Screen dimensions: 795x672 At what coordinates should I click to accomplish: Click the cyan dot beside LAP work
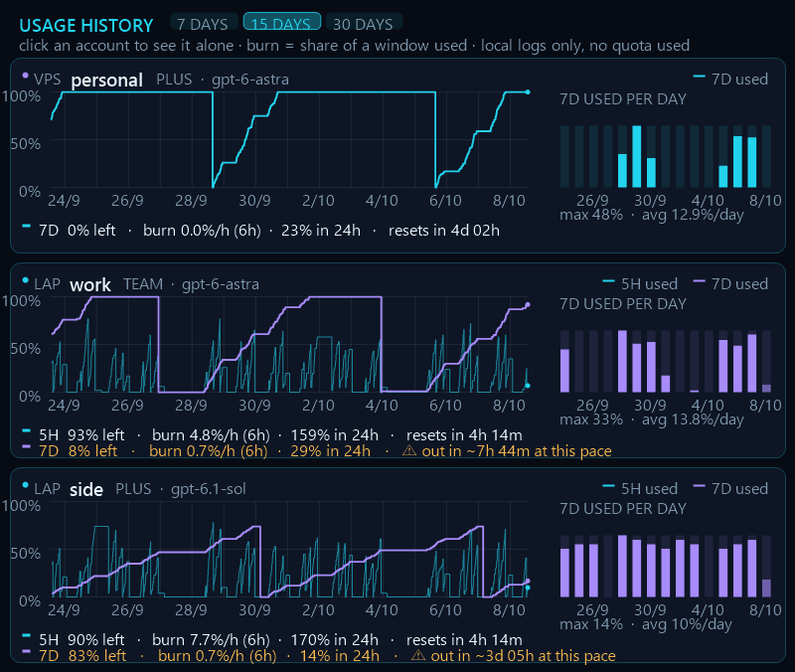[x=26, y=280]
